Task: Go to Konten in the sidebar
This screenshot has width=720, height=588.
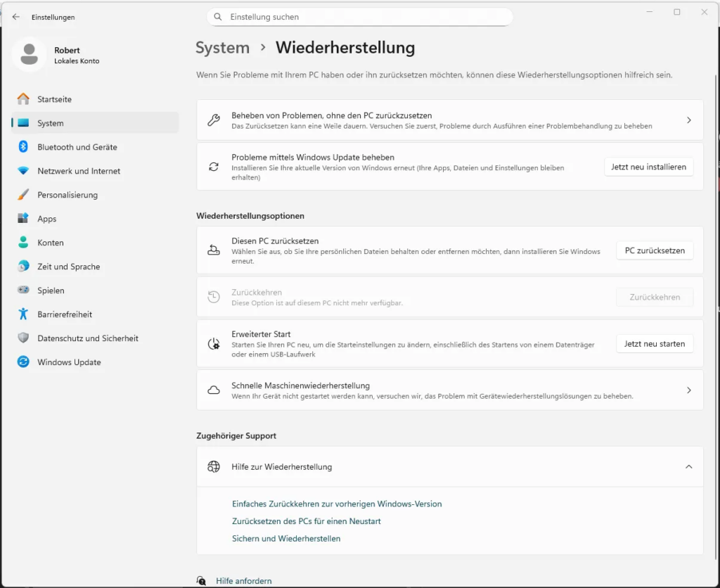Action: 50,243
